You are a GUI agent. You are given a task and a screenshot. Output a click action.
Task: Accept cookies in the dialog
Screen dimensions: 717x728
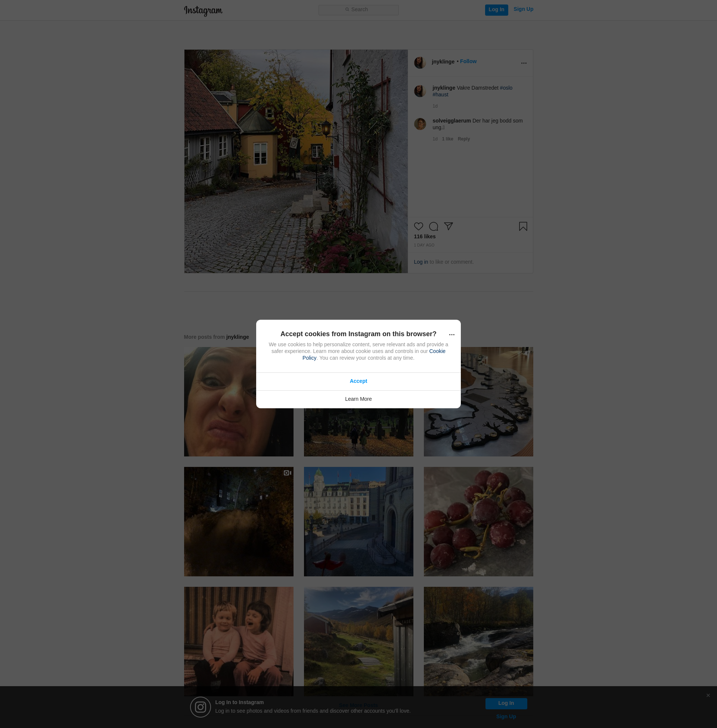tap(358, 381)
